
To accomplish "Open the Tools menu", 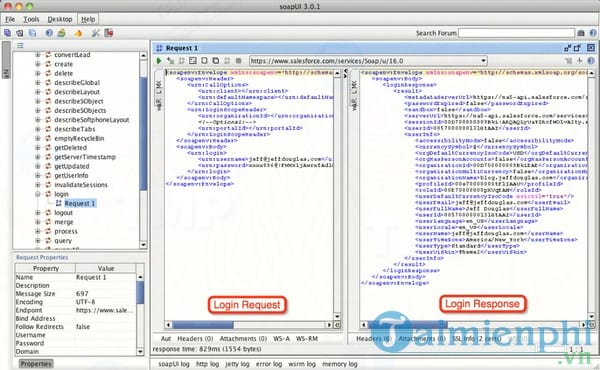I will pyautogui.click(x=31, y=19).
